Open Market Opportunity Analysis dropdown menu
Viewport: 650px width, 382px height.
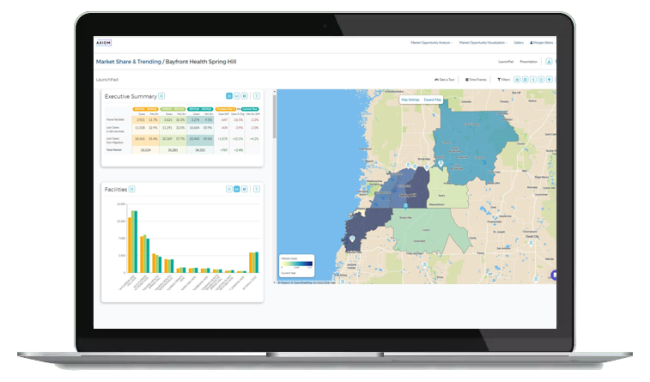[432, 43]
